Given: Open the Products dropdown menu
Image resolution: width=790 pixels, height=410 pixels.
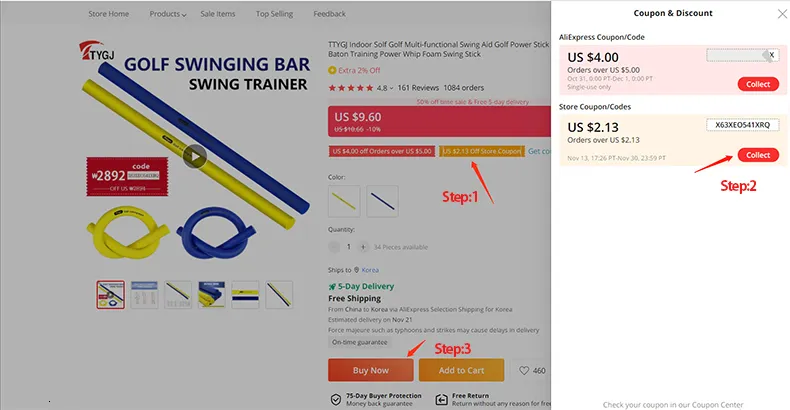Looking at the screenshot, I should click(168, 14).
